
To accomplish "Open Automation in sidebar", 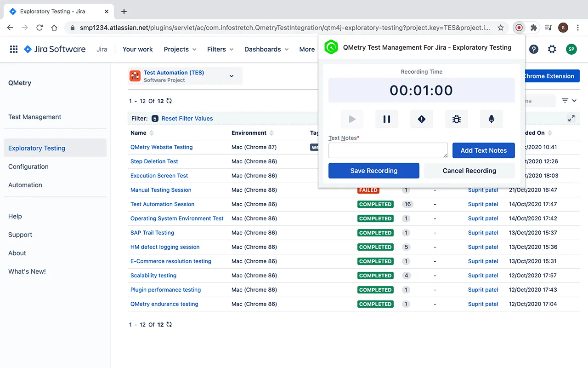I will 25,185.
